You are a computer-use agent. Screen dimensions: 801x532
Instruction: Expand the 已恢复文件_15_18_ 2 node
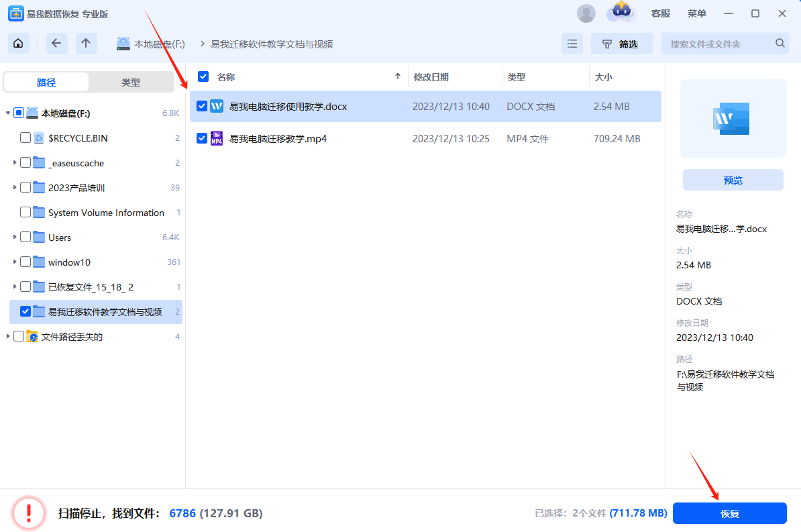pos(15,286)
